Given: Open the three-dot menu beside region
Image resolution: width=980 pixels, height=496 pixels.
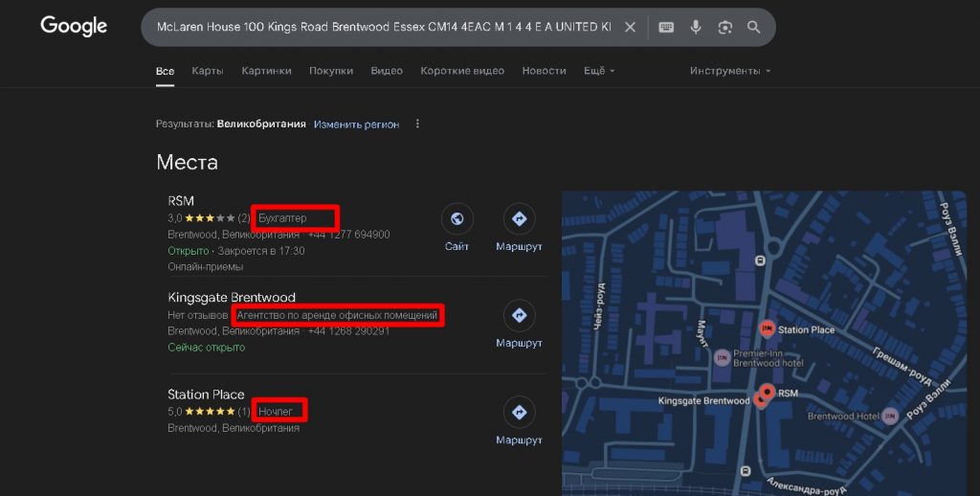Looking at the screenshot, I should (x=417, y=124).
